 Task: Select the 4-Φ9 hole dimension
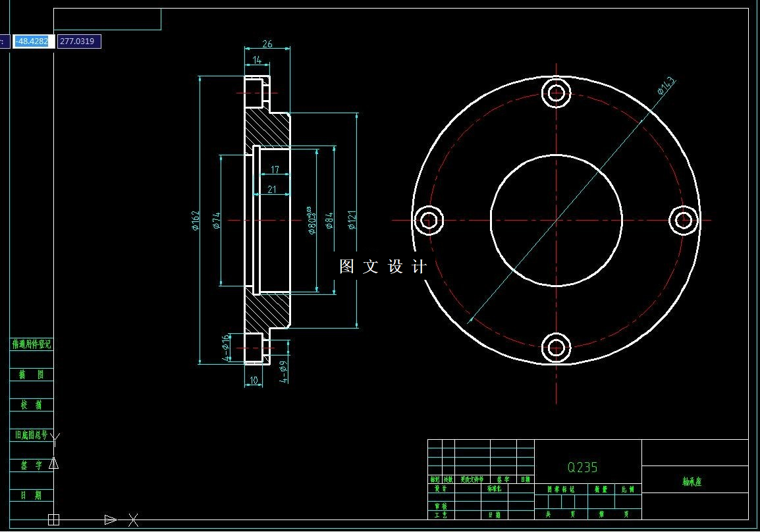click(x=284, y=371)
